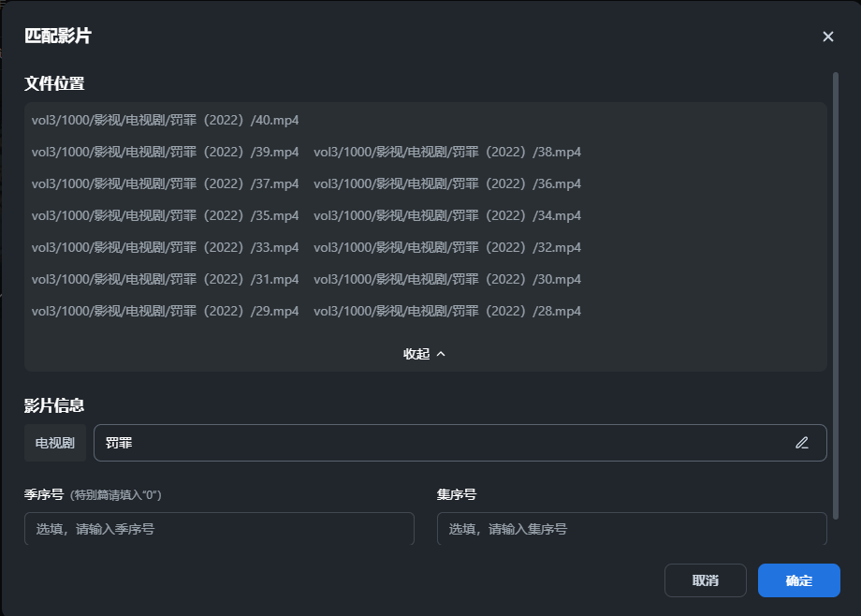This screenshot has width=861, height=616.
Task: Click the 影片信息 section heading
Action: click(49, 404)
